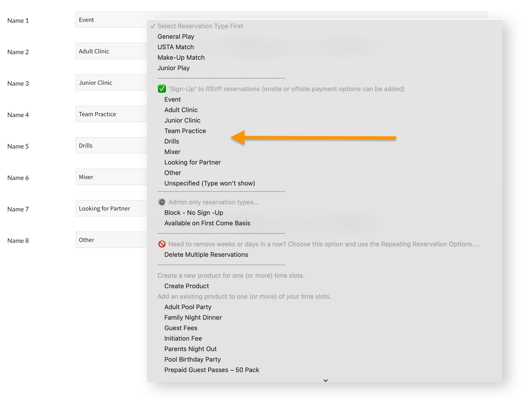This screenshot has height=414, width=532.
Task: Click the green checkmark Sign-Up icon
Action: [x=162, y=89]
